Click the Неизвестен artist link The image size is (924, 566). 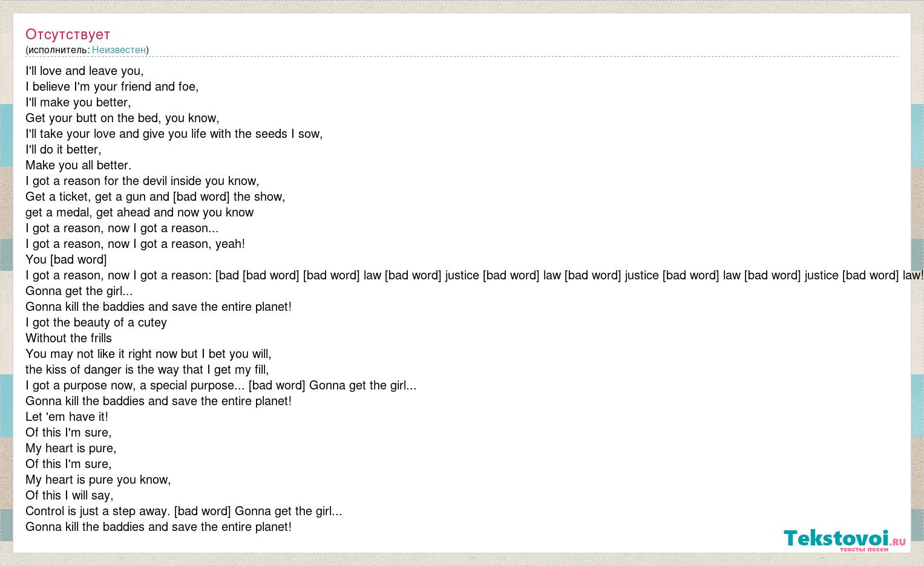[x=119, y=50]
